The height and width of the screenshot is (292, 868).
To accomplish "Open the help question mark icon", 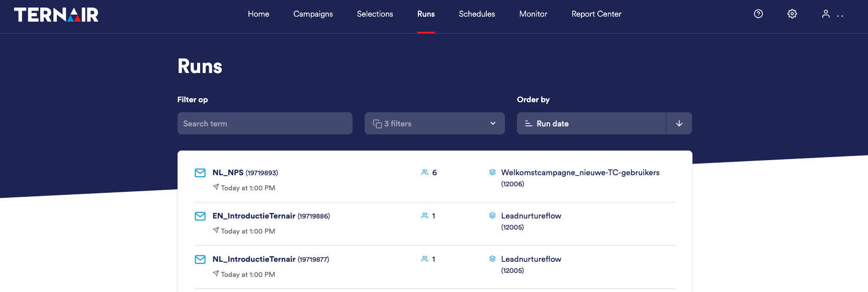I will point(758,14).
